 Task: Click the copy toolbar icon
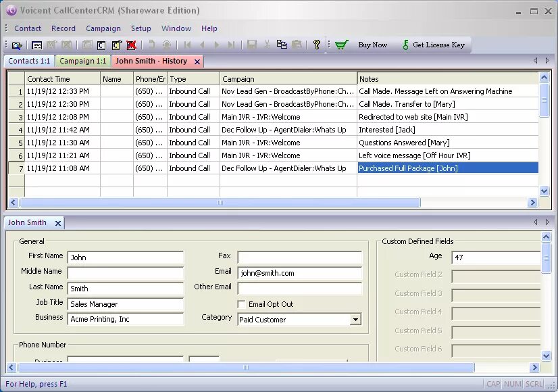click(x=282, y=45)
